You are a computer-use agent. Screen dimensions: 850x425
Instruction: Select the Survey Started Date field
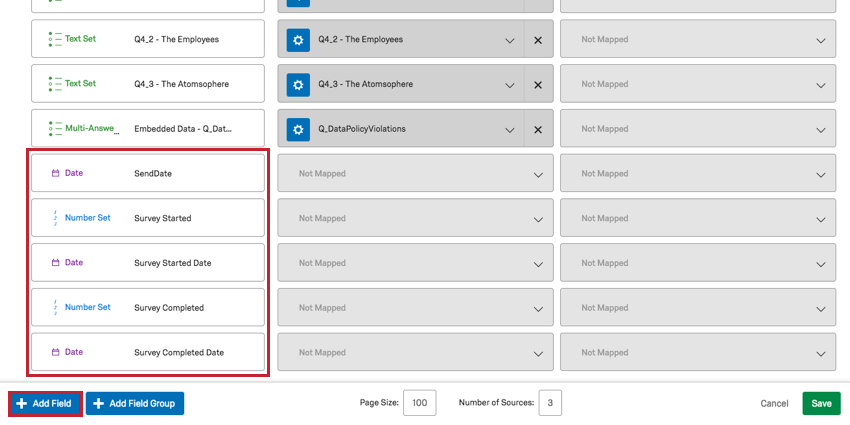[148, 263]
